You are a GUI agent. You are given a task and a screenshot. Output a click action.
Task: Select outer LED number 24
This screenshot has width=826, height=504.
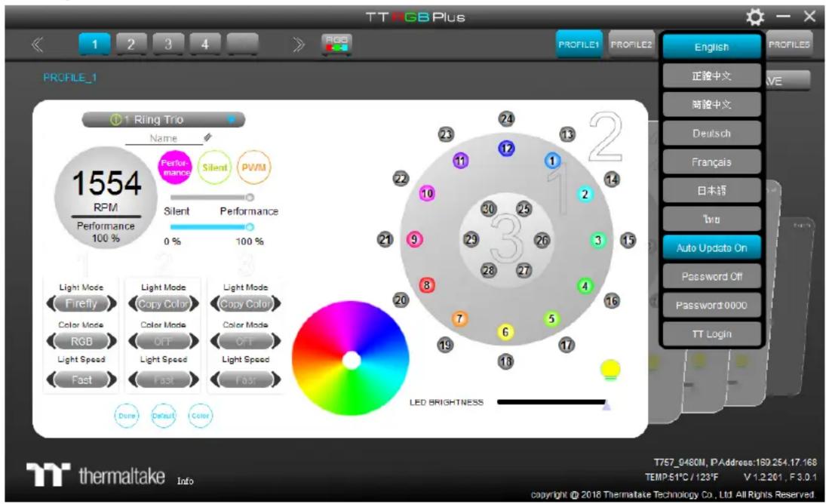[x=506, y=118]
